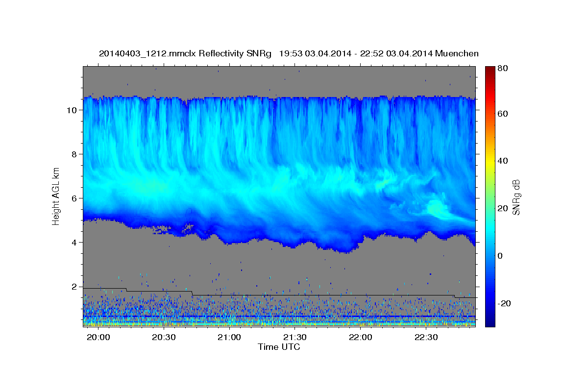Click the height tick label 10

click(72, 110)
